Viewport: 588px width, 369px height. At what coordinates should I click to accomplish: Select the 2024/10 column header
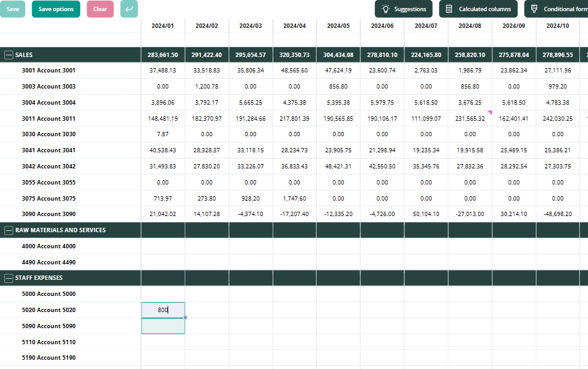(x=558, y=26)
